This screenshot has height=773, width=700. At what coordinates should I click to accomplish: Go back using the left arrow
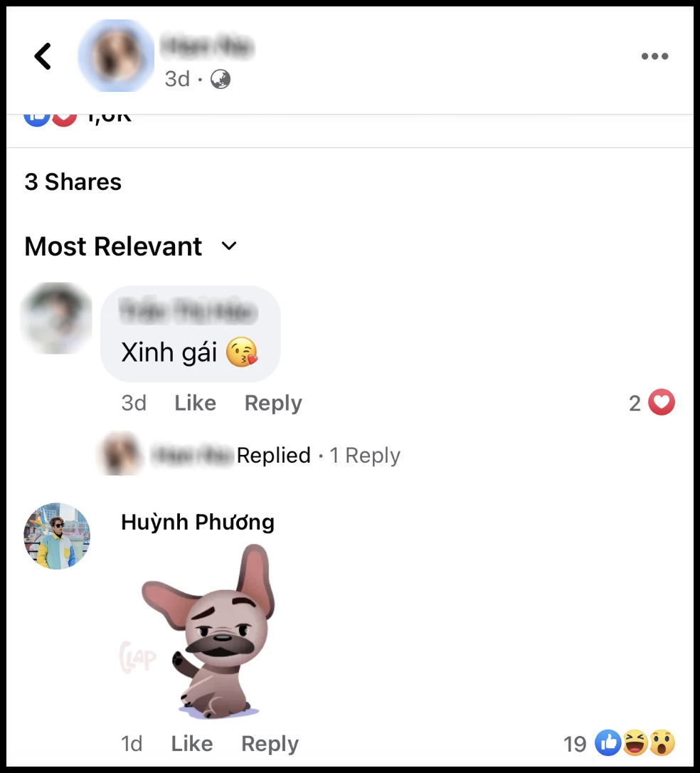43,56
